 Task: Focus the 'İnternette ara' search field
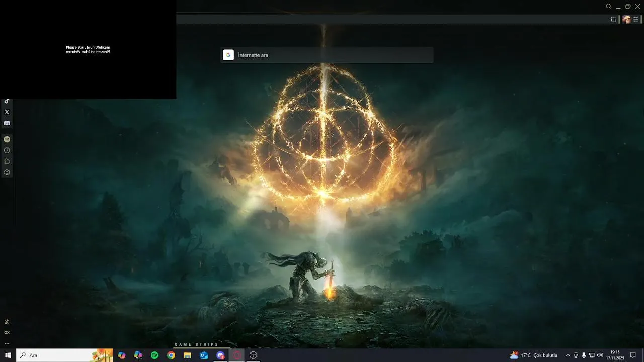327,55
